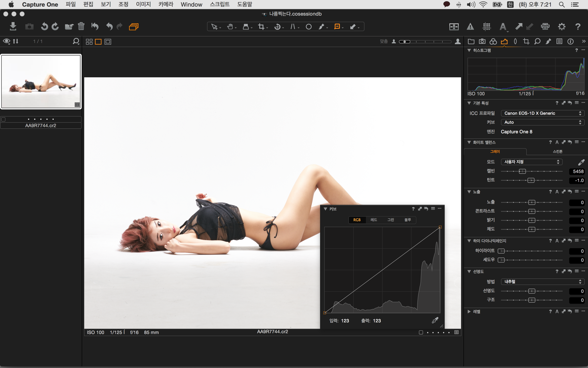Click auto adjust A in 노출 panel
This screenshot has width=588, height=368.
point(557,192)
